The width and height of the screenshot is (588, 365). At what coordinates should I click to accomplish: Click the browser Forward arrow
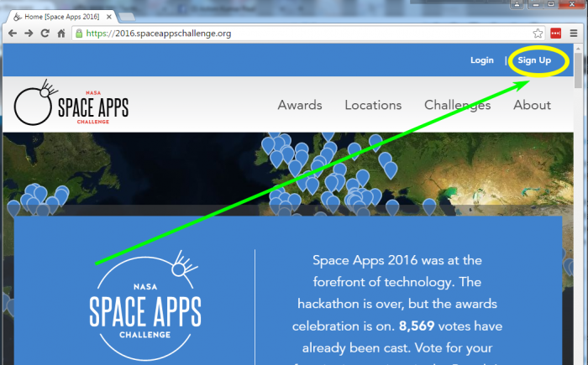tap(29, 34)
